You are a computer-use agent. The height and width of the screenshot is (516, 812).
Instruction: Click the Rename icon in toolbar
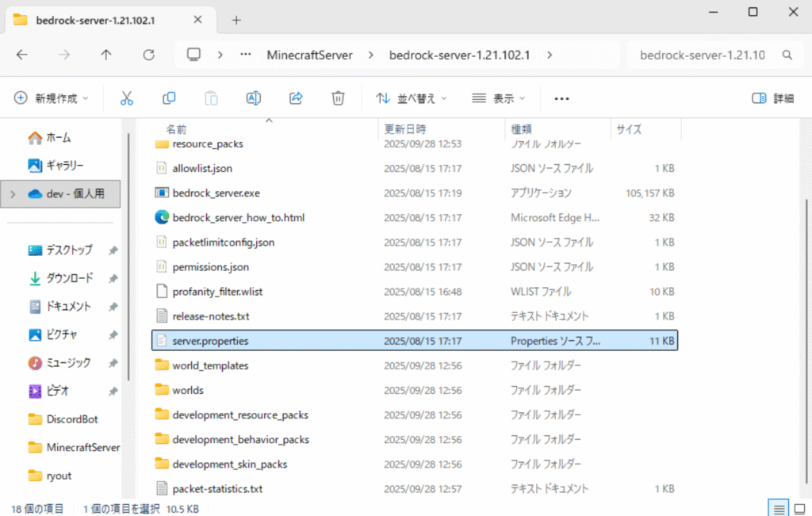[254, 98]
